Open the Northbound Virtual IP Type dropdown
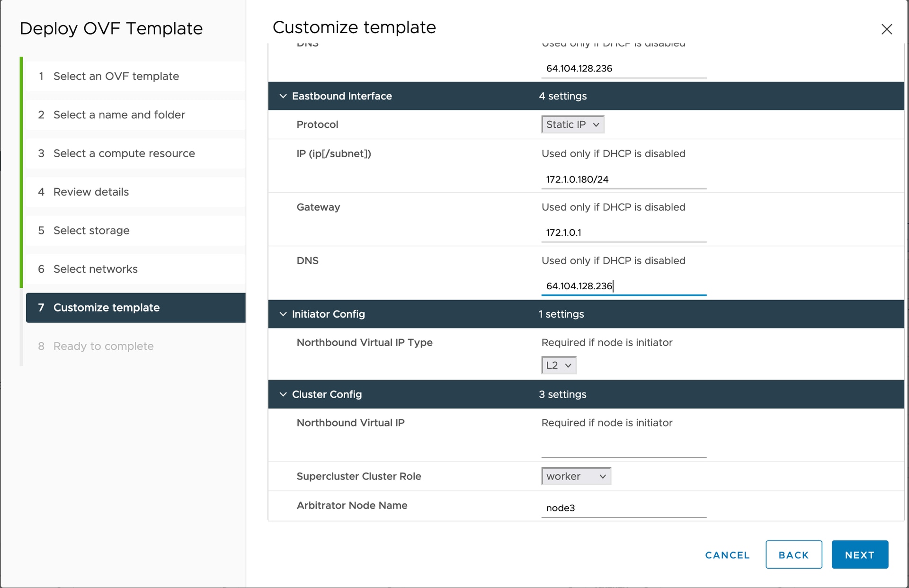 (557, 365)
